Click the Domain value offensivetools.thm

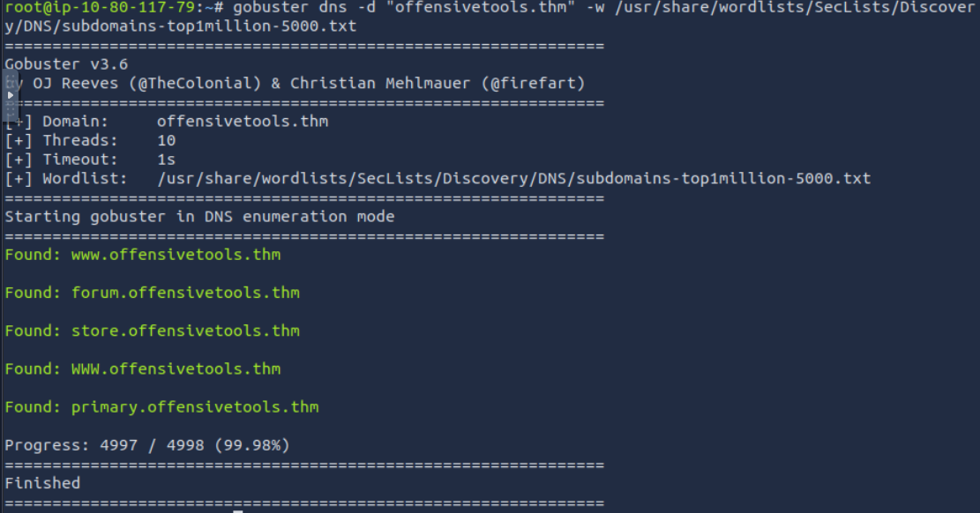click(x=243, y=122)
